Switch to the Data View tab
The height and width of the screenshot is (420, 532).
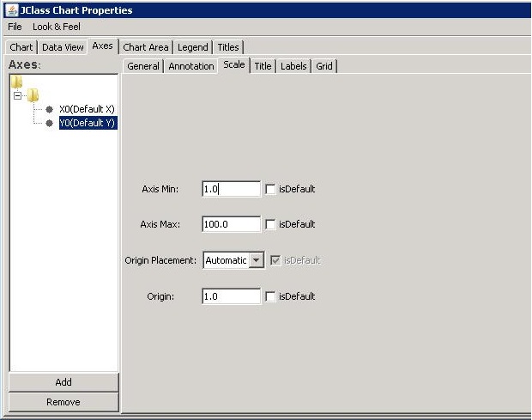click(63, 47)
